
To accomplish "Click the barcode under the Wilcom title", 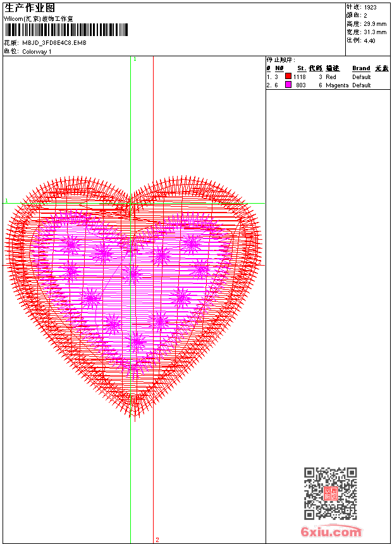I will 66,30.
